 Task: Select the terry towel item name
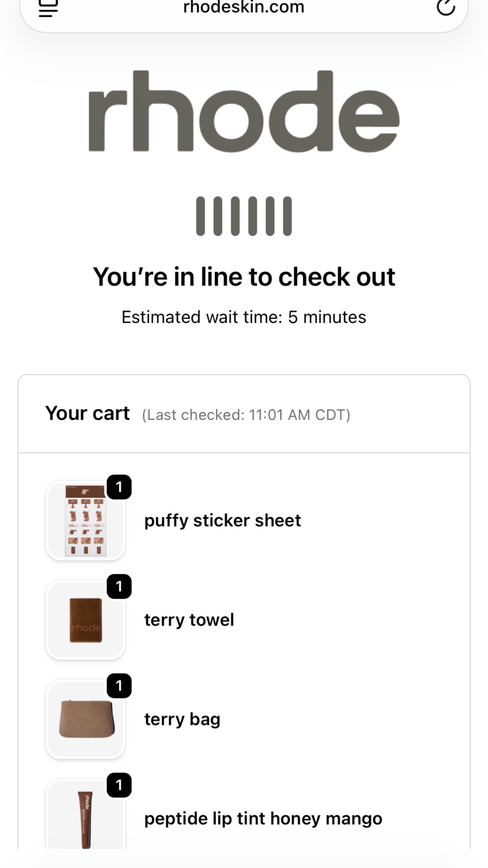189,620
